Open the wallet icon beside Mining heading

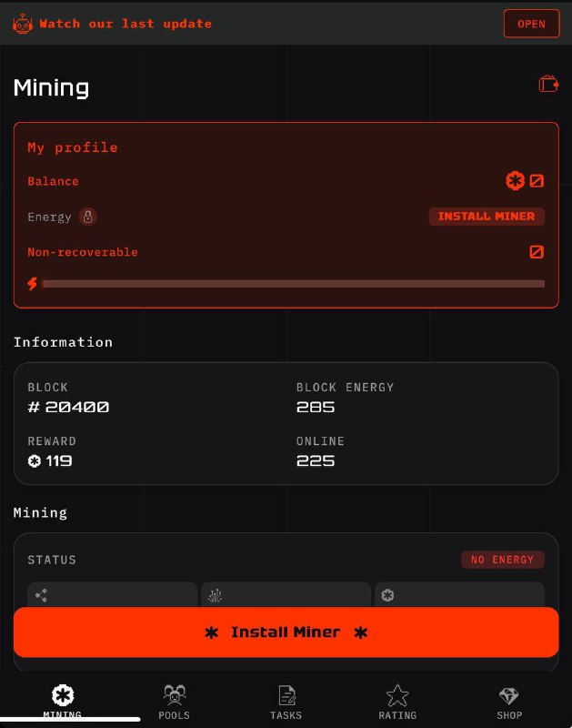coord(548,84)
